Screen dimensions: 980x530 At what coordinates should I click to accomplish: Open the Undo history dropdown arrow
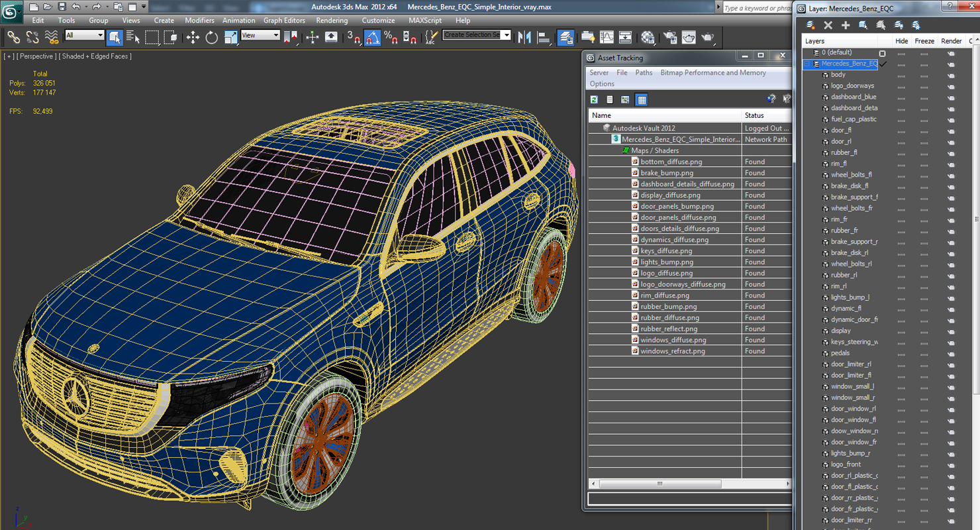86,7
